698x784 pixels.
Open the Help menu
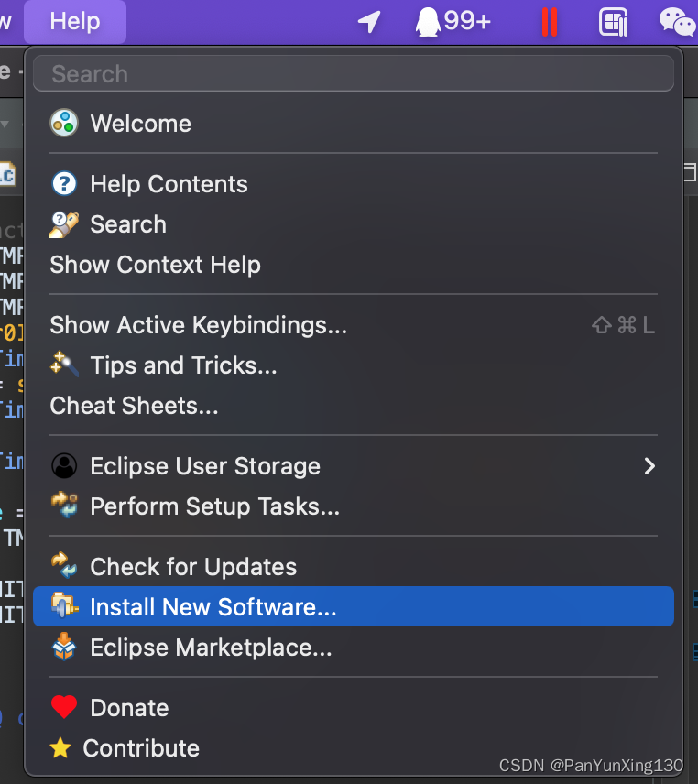[x=74, y=21]
